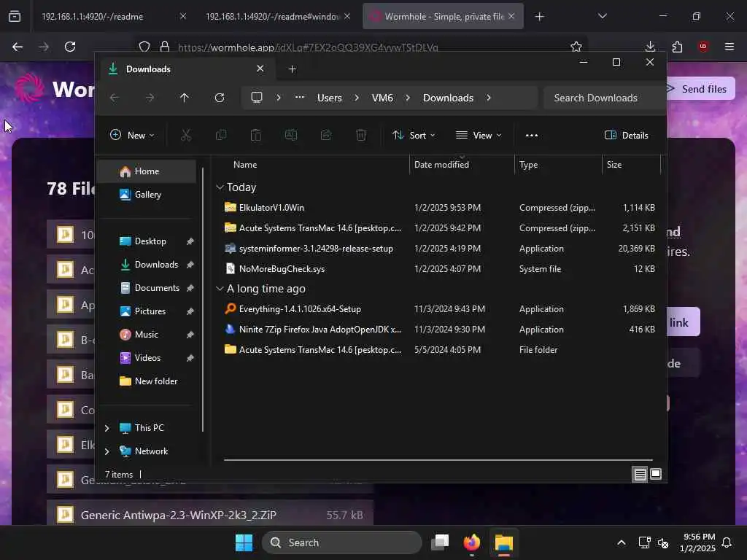
Task: Open Firefox extensions puzzle icon
Action: (677, 46)
